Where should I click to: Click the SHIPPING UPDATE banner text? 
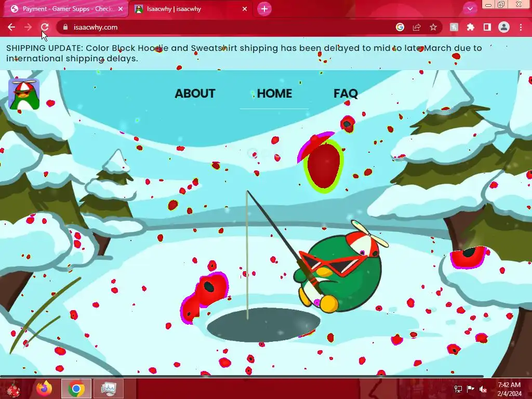click(244, 53)
